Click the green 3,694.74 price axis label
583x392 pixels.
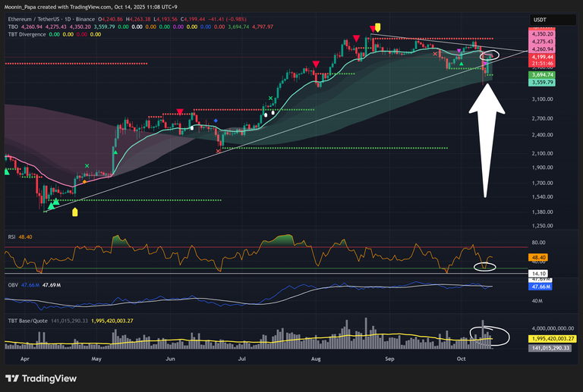(542, 74)
